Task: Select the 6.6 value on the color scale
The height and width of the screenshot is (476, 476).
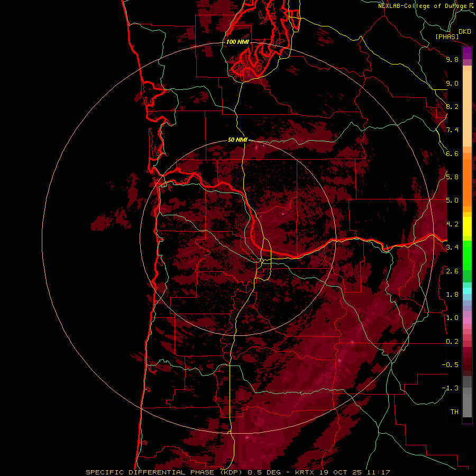Action: (x=452, y=154)
